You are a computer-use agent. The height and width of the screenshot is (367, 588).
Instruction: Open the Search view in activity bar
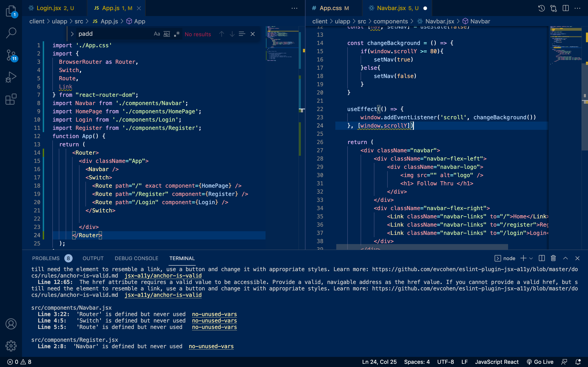pyautogui.click(x=11, y=33)
